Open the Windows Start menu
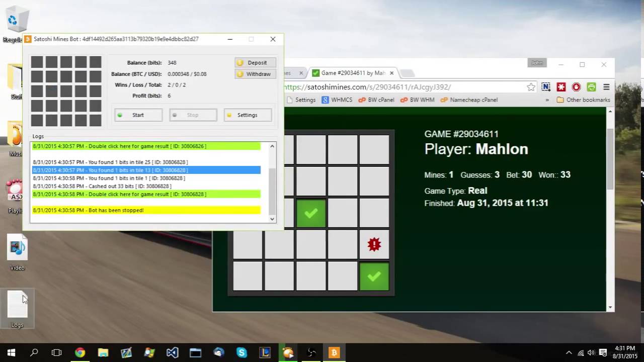Screen dimensions: 644x362 [11, 353]
